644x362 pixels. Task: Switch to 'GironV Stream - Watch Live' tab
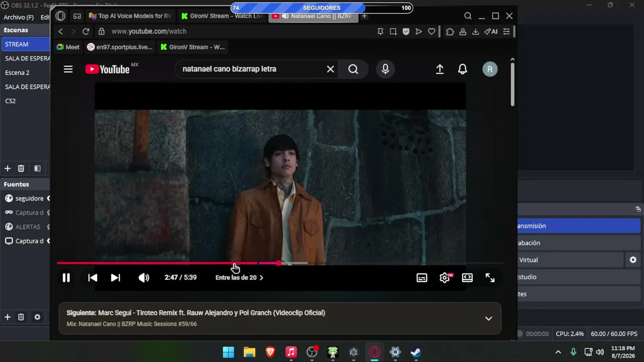(222, 16)
